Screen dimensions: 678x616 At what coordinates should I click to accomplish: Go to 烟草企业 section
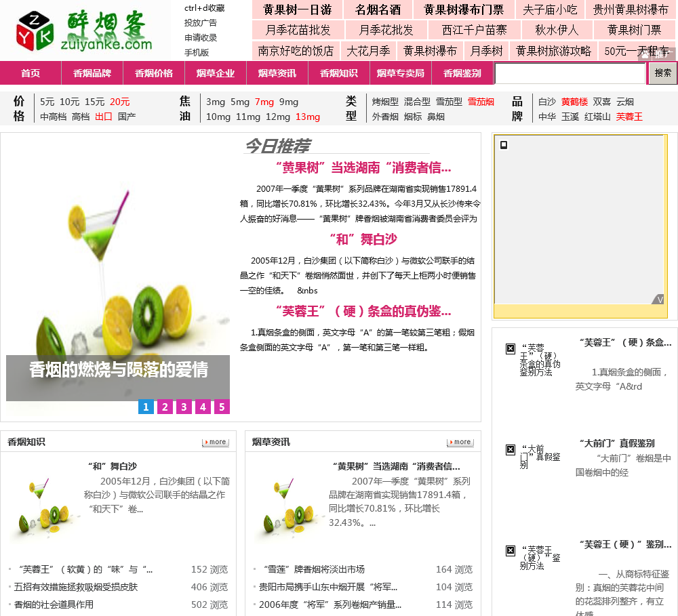click(x=216, y=73)
